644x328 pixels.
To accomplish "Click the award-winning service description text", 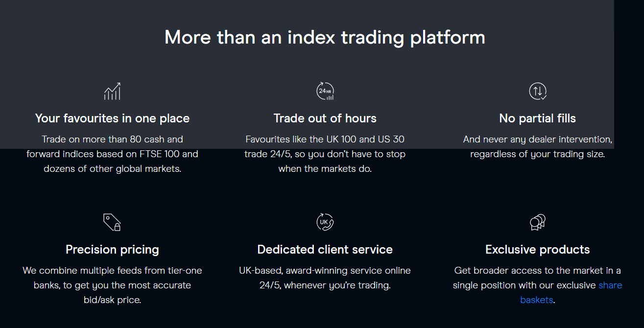I will tap(325, 278).
